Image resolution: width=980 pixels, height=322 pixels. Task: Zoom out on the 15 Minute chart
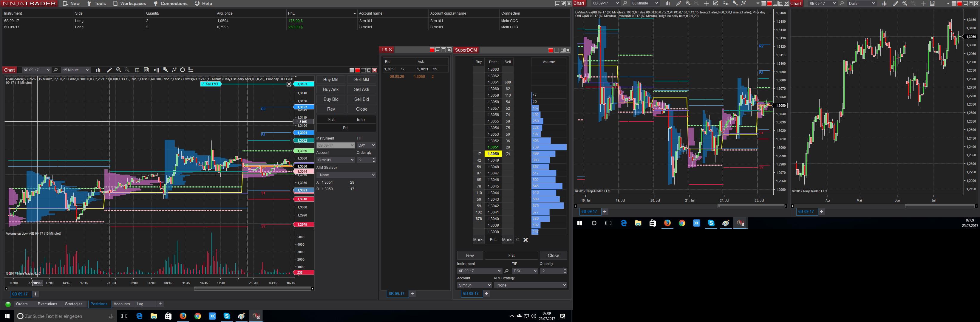[x=127, y=70]
